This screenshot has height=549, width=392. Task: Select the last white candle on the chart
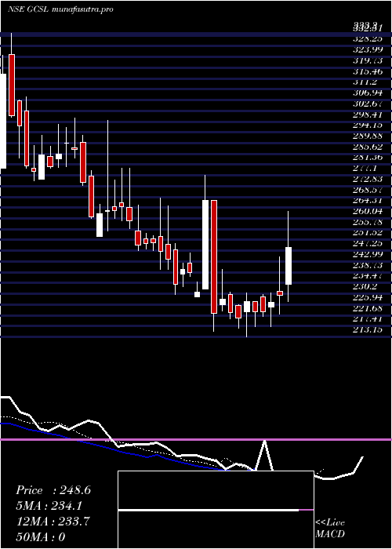[x=289, y=266]
